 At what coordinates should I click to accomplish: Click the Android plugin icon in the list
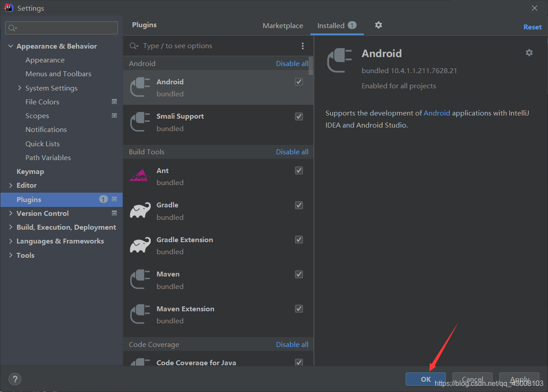click(140, 87)
